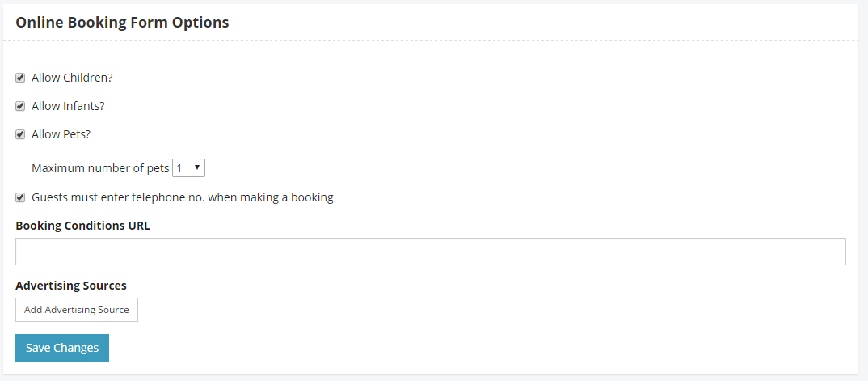This screenshot has height=381, width=868.
Task: Click the "Maximum number of pets" label
Action: [x=100, y=168]
